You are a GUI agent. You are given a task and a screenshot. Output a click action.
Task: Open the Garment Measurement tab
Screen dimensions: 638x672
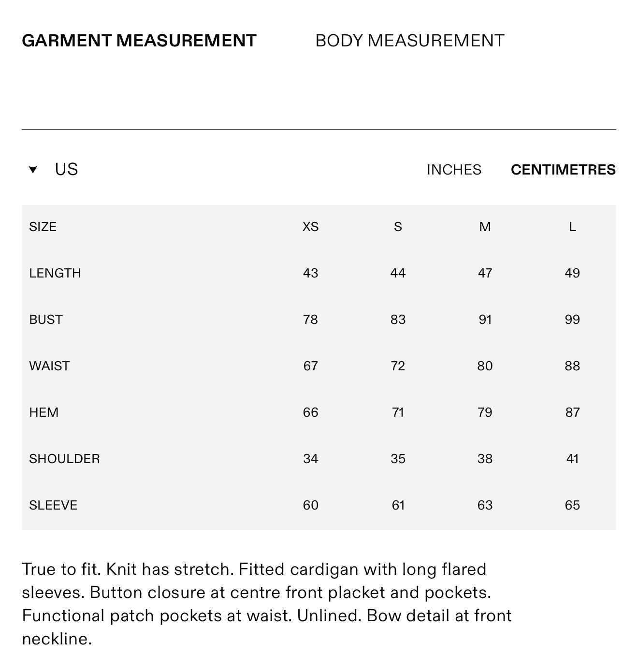139,41
